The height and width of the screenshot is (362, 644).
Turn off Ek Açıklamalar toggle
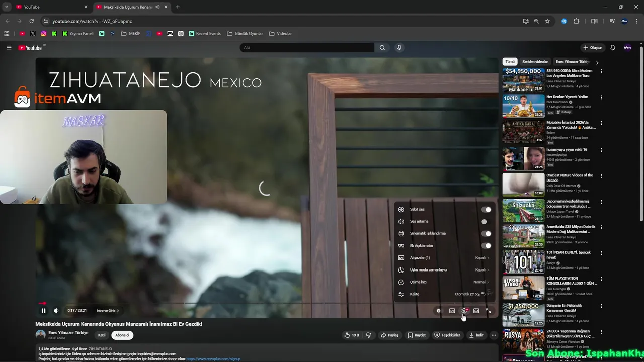click(x=486, y=246)
